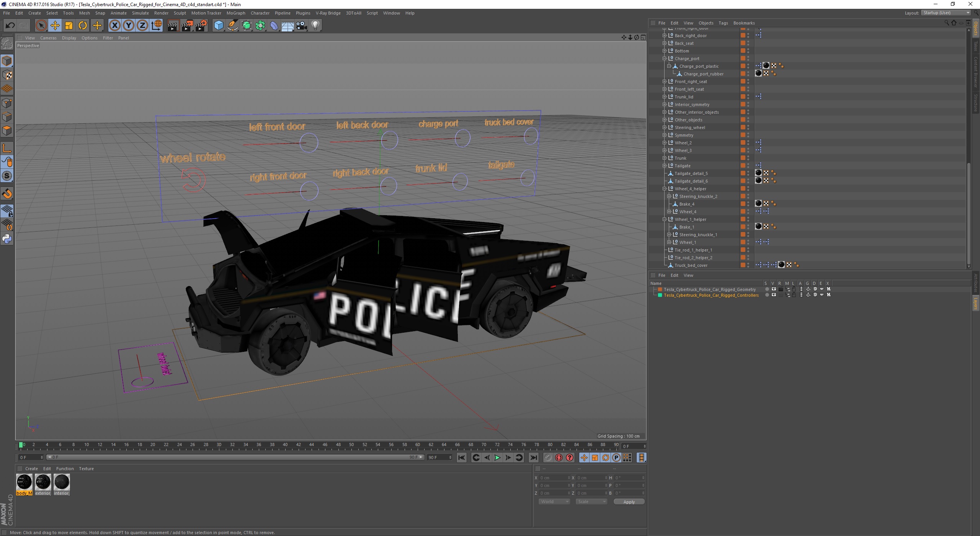Viewport: 980px width, 536px height.
Task: Toggle X axis lock icon
Action: 114,26
